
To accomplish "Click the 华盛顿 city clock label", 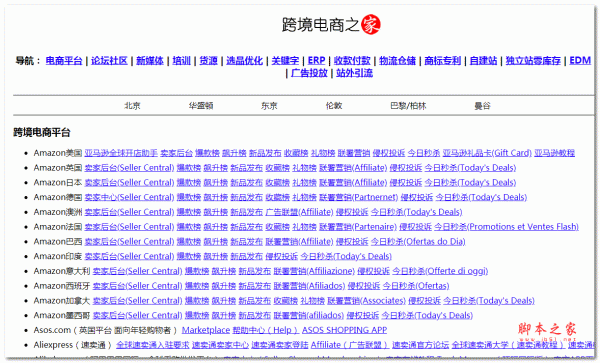I will coord(201,106).
